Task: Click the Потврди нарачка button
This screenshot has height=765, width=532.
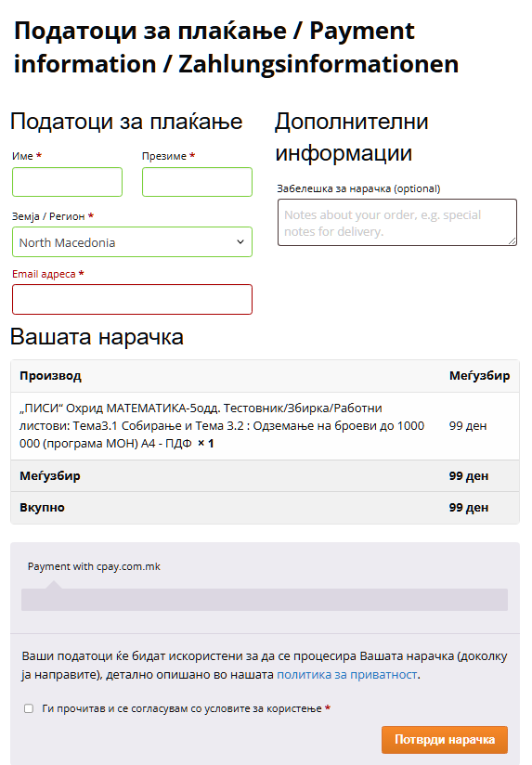Action: tap(445, 740)
